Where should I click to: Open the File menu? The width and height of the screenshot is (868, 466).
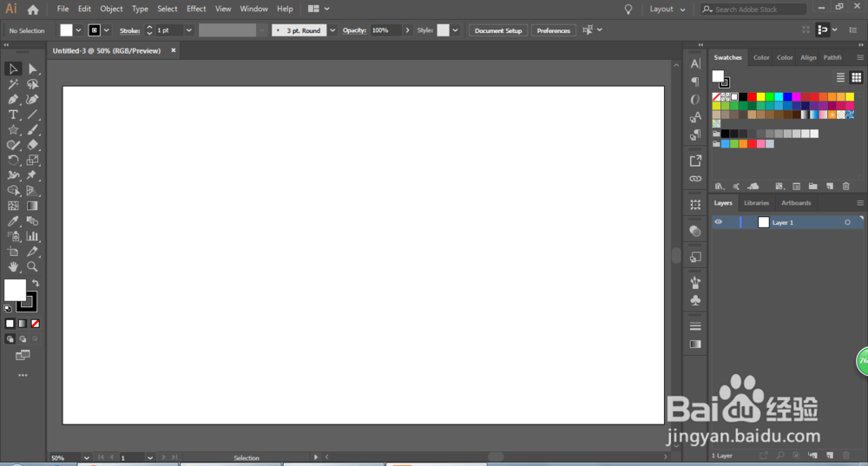coord(63,9)
